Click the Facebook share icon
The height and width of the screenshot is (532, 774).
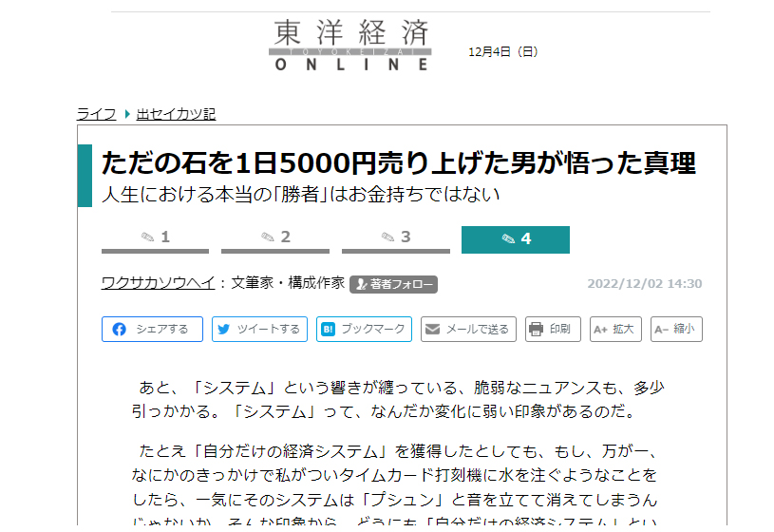[120, 330]
